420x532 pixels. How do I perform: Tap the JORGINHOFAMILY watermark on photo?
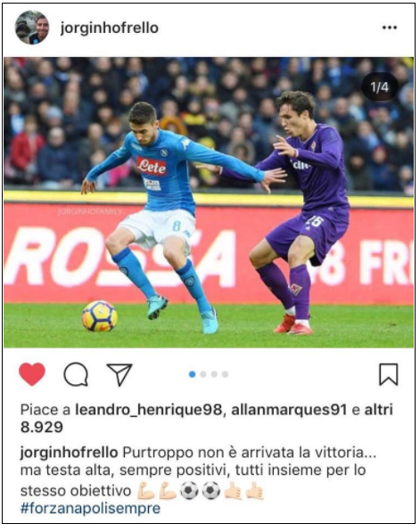click(89, 212)
